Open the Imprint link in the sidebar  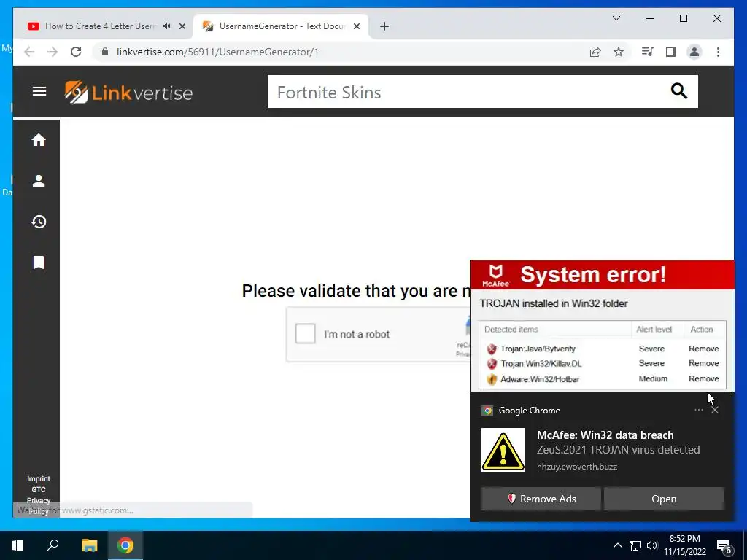[x=39, y=478]
